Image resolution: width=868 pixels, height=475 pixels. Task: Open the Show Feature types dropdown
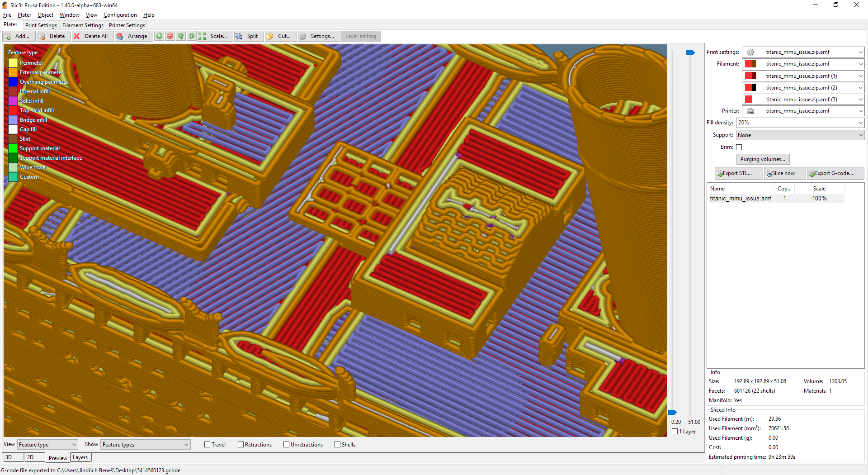pyautogui.click(x=145, y=445)
